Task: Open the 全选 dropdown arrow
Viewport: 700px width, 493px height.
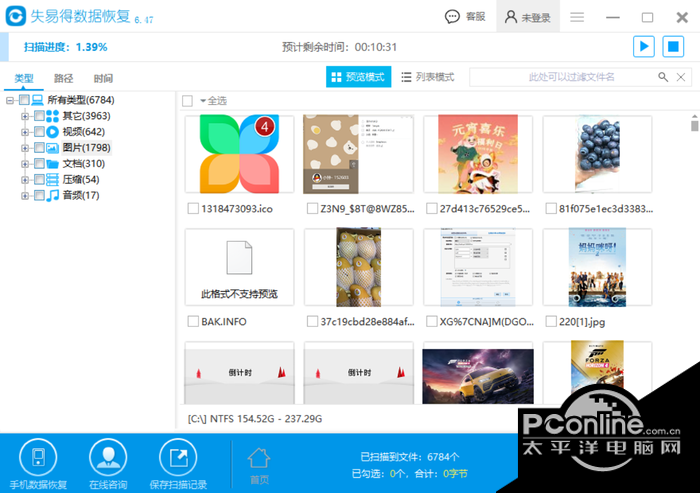Action: coord(203,101)
